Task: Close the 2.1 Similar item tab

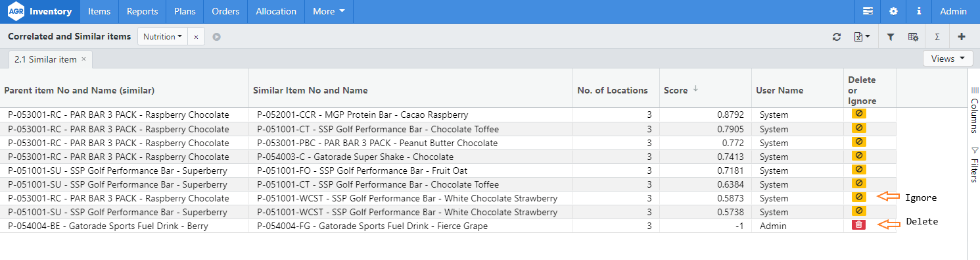Action: [83, 59]
